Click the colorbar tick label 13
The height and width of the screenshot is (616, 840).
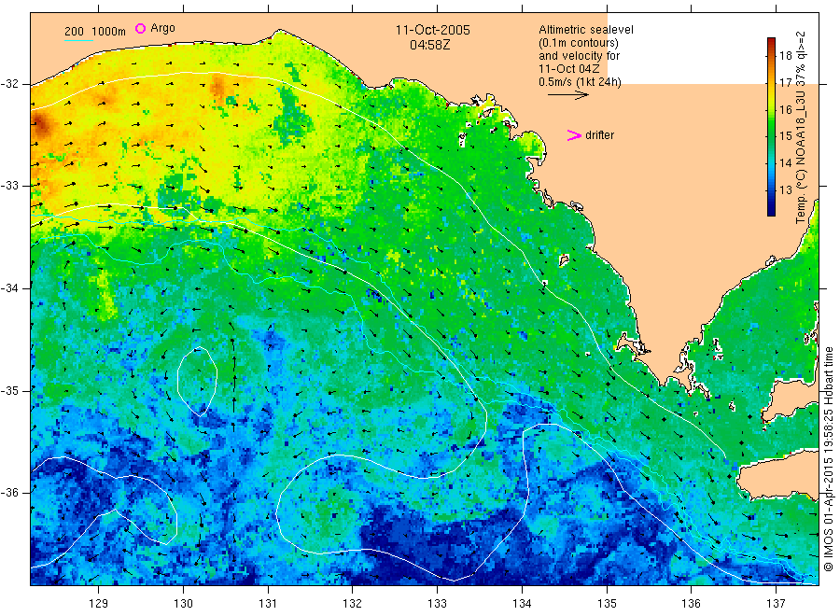click(x=785, y=189)
